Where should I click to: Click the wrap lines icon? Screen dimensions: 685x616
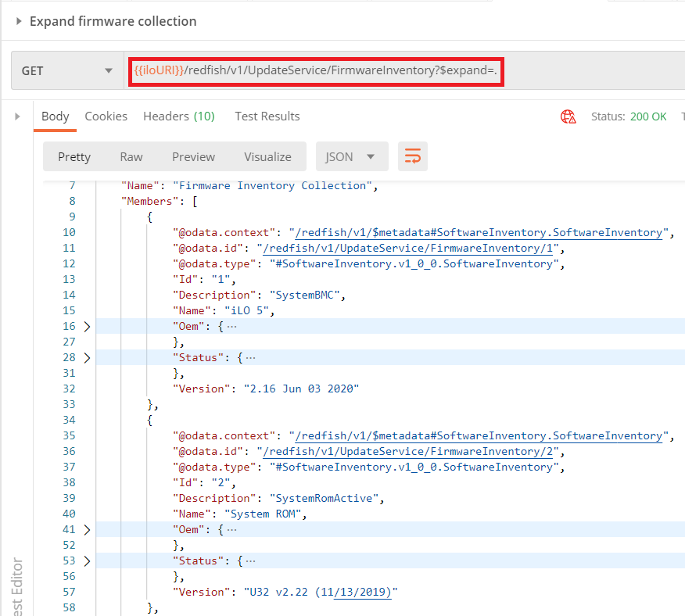413,156
